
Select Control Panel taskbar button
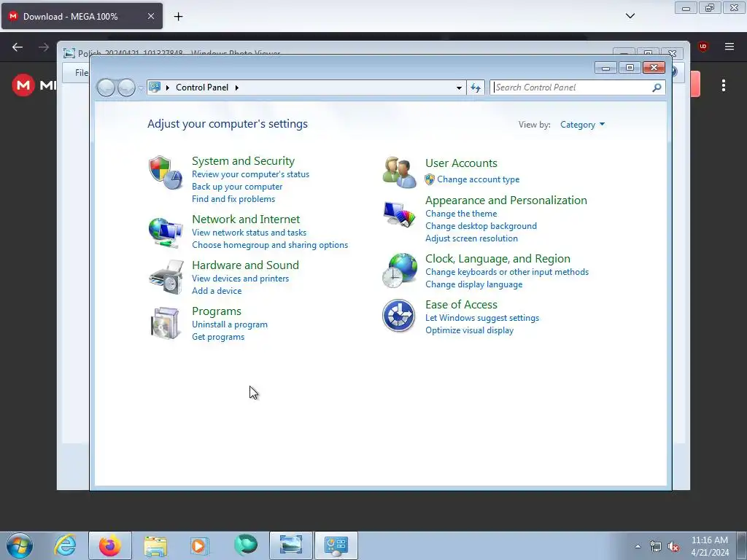coord(336,545)
